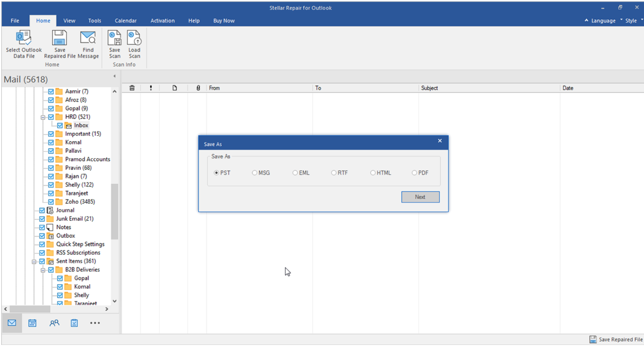This screenshot has height=347, width=644.
Task: Open the Find Message tool
Action: [88, 38]
